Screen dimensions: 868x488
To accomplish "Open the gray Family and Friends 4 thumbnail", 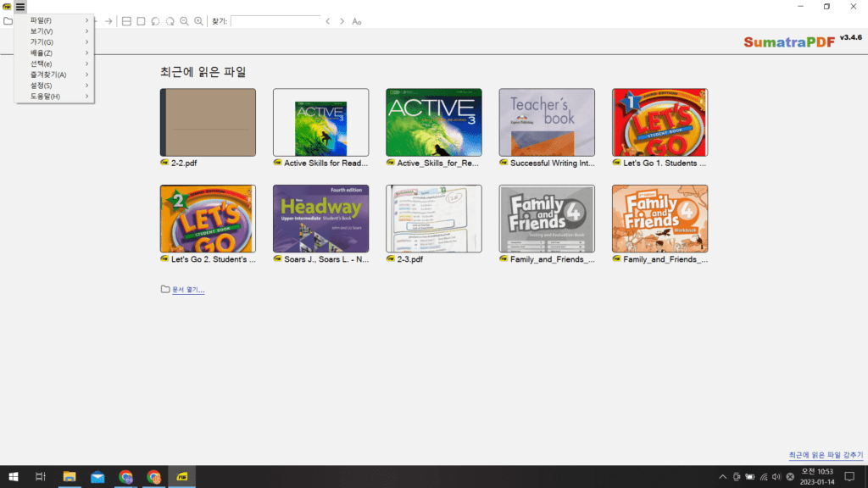I will [x=547, y=219].
